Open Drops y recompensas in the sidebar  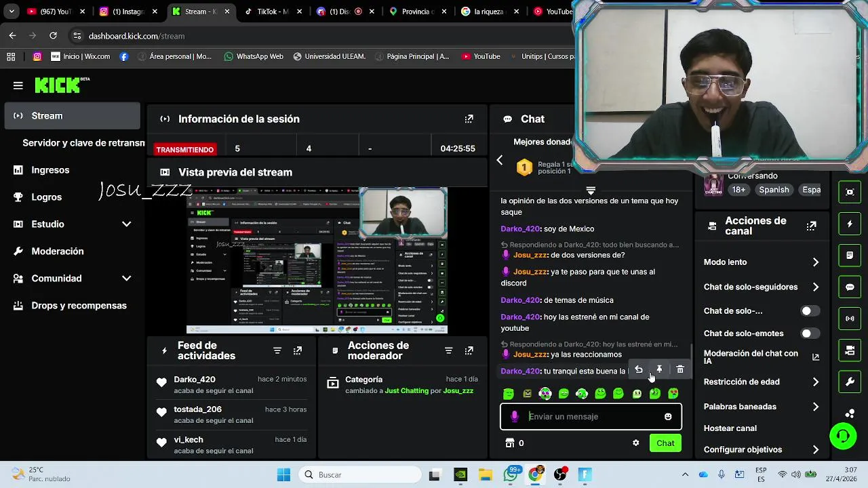pos(72,306)
